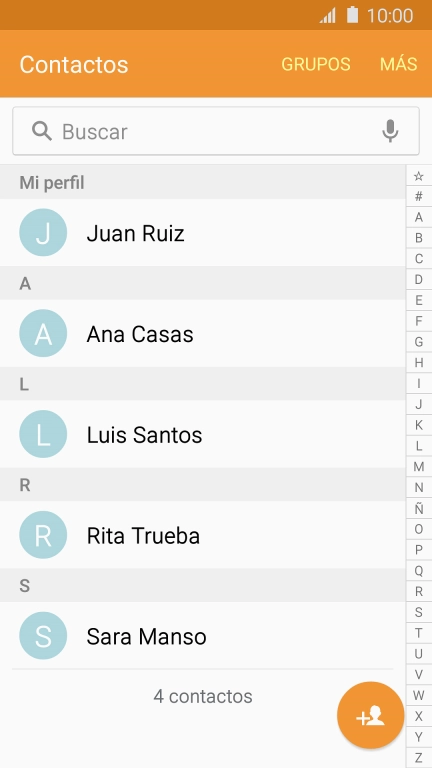Select the # symbol in the index bar

418,196
